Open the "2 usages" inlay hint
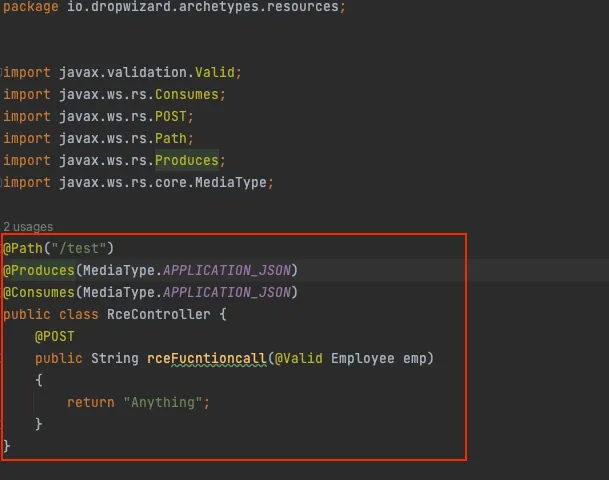Viewport: 609px width, 480px height. pyautogui.click(x=28, y=227)
